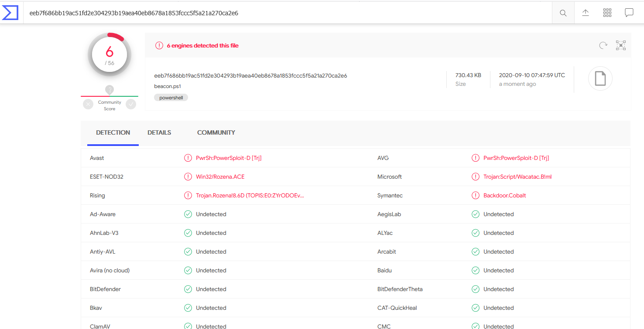Vote malicious with community X icon

click(88, 104)
